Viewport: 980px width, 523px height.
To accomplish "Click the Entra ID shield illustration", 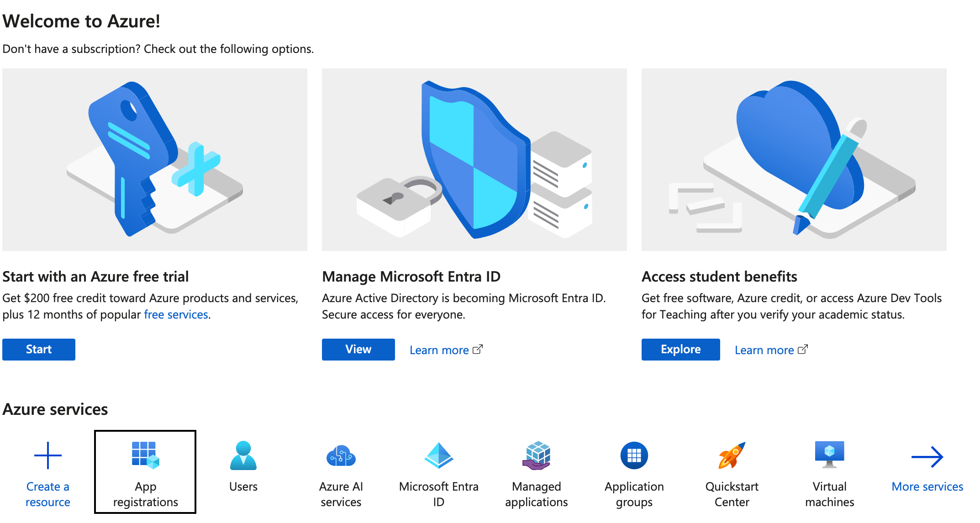I will [474, 160].
